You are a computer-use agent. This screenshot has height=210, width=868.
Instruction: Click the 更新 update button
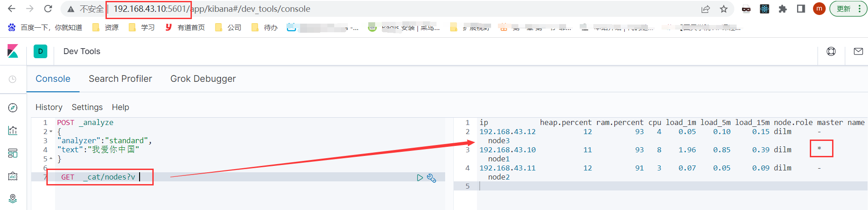click(848, 9)
